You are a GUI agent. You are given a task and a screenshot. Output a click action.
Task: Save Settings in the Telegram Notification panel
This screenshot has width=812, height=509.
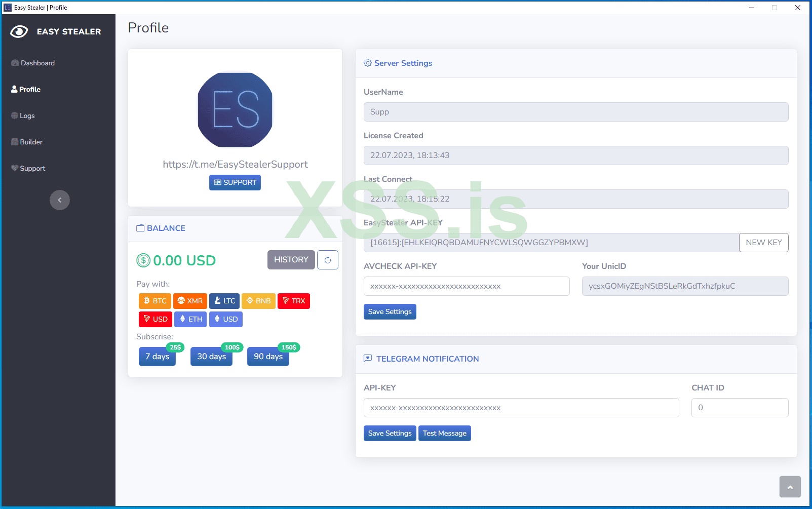coord(390,434)
